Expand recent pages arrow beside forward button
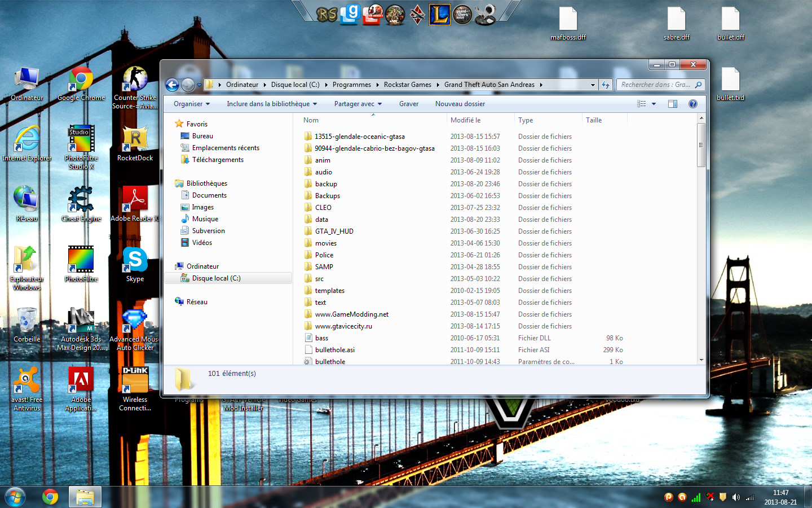 [199, 85]
